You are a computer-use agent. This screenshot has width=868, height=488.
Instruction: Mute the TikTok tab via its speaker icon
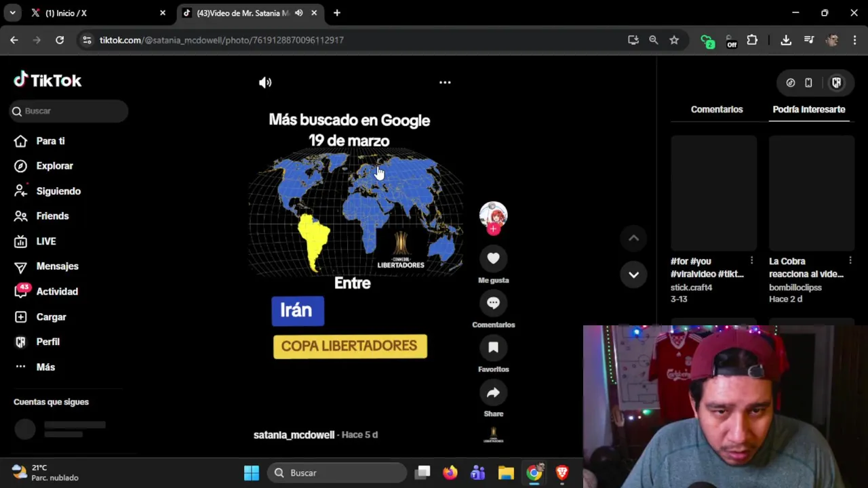tap(299, 13)
